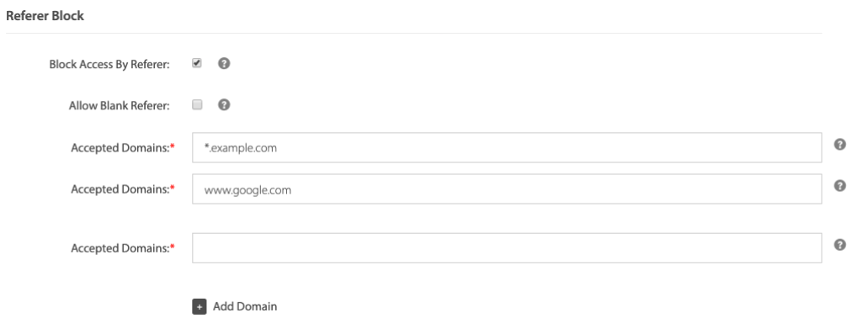Viewport: 868px width, 334px height.
Task: Click the Accepted Domains label of empty field
Action: (120, 248)
